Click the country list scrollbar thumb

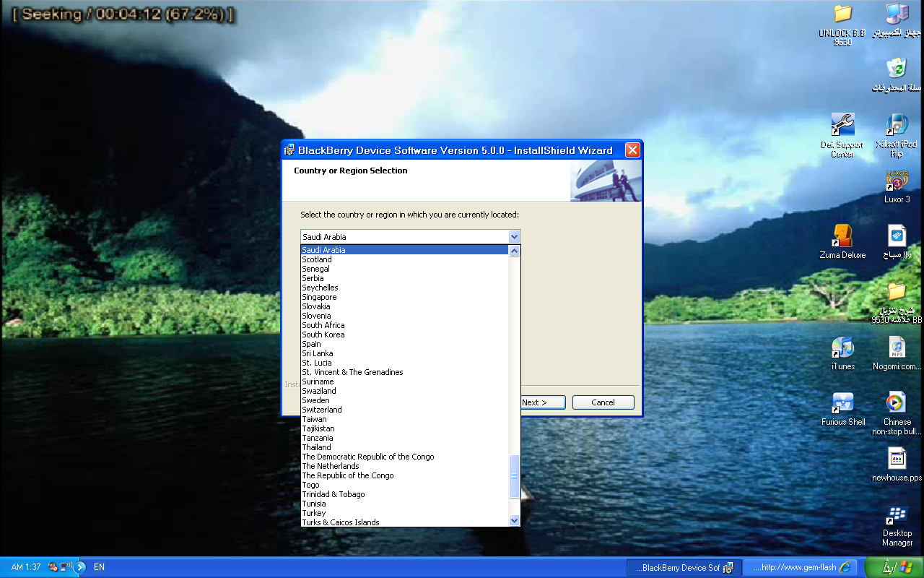point(514,477)
